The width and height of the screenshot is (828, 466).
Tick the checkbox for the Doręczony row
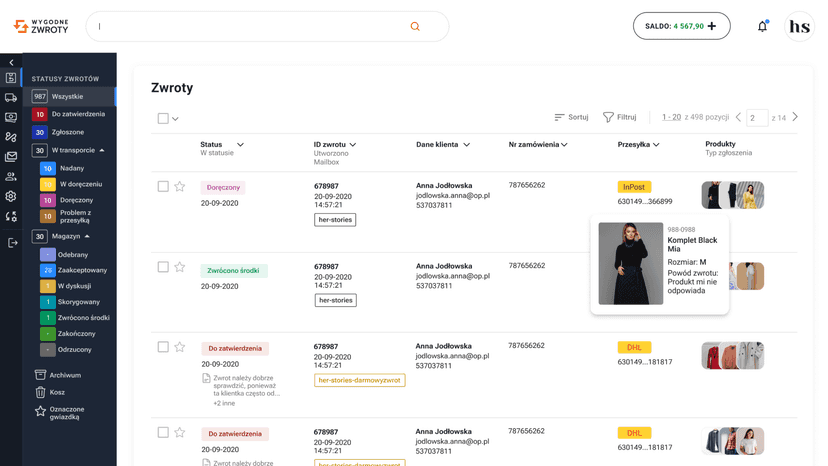163,187
